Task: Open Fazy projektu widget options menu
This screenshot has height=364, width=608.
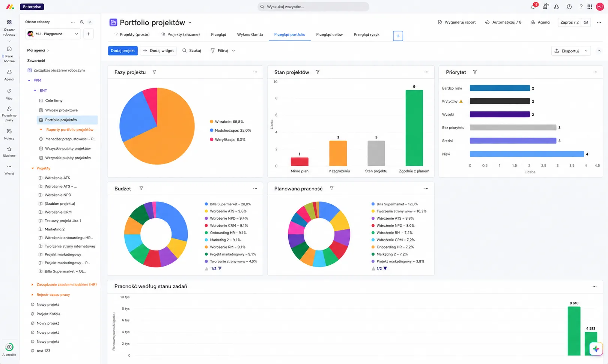Action: tap(255, 72)
